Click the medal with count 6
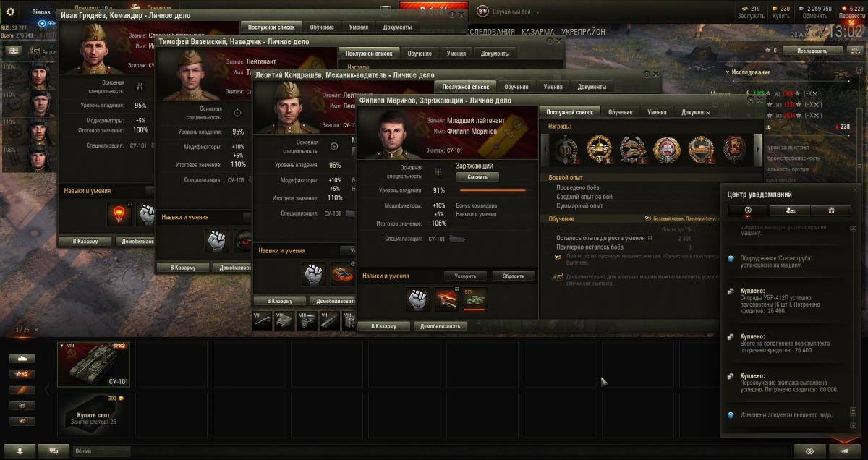 [x=632, y=150]
